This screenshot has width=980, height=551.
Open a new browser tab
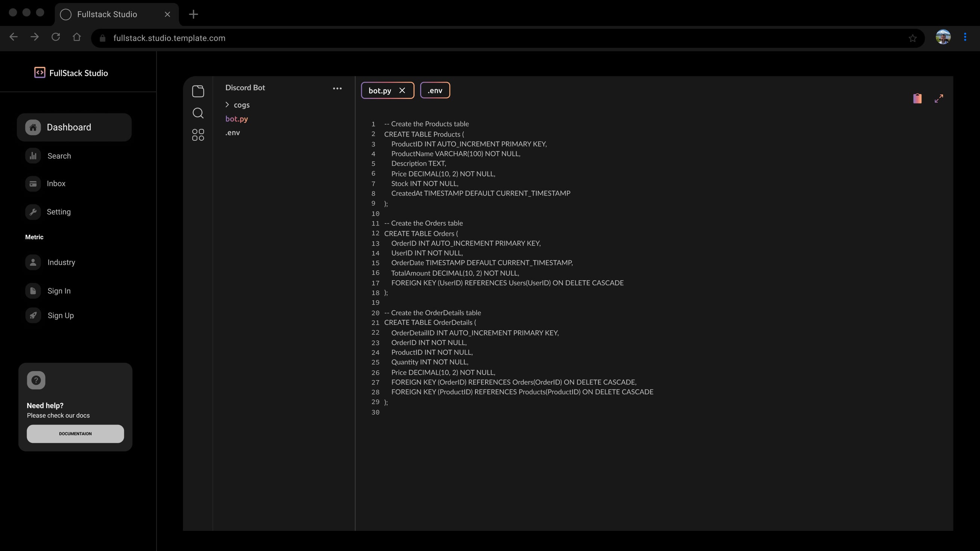(x=193, y=15)
